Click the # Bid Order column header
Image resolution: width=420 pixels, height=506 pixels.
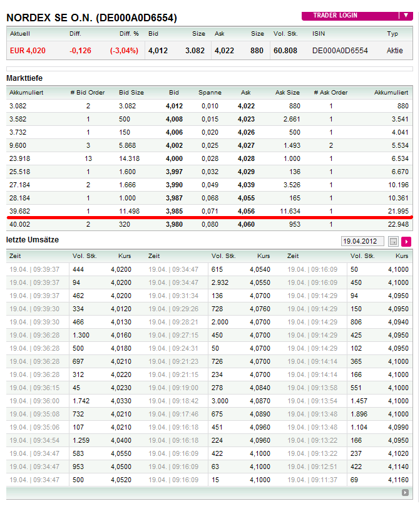point(88,93)
